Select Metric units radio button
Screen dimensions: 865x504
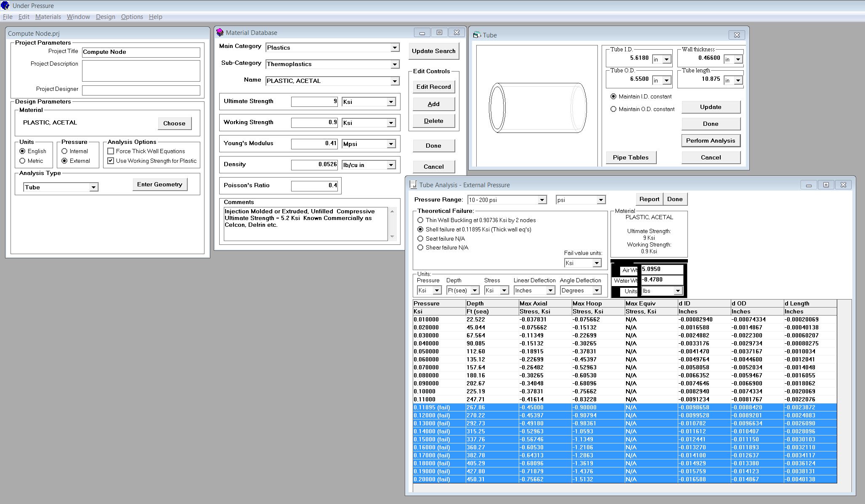point(22,161)
